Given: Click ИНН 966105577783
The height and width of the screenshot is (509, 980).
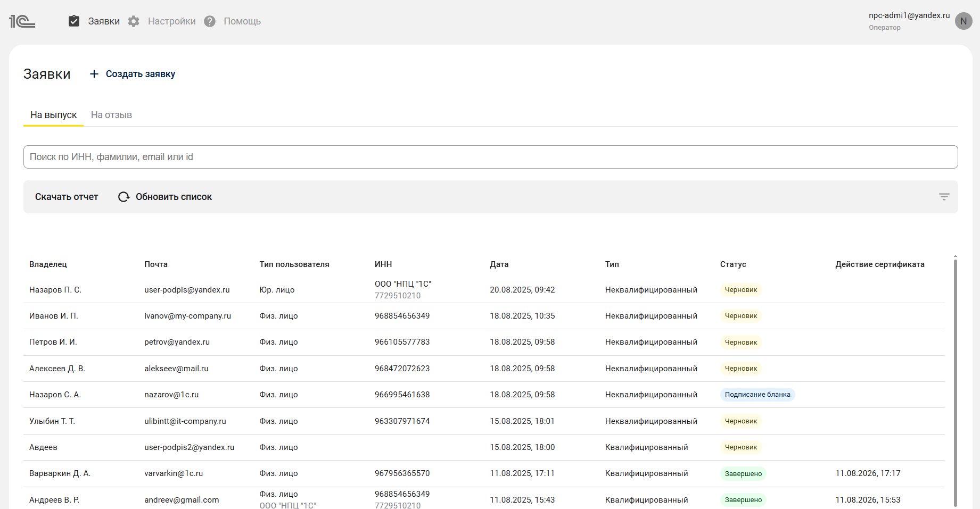Looking at the screenshot, I should tap(402, 342).
